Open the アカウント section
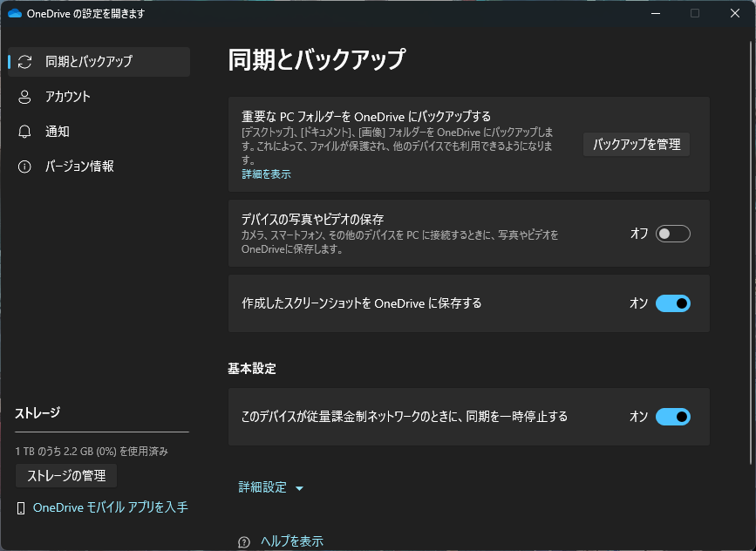Viewport: 756px width, 551px height. click(x=99, y=97)
